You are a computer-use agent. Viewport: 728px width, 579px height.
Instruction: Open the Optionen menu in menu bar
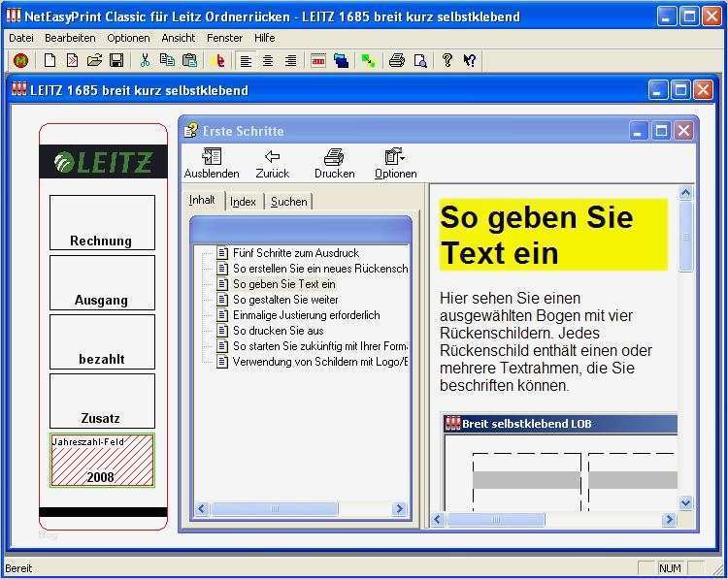pyautogui.click(x=128, y=38)
